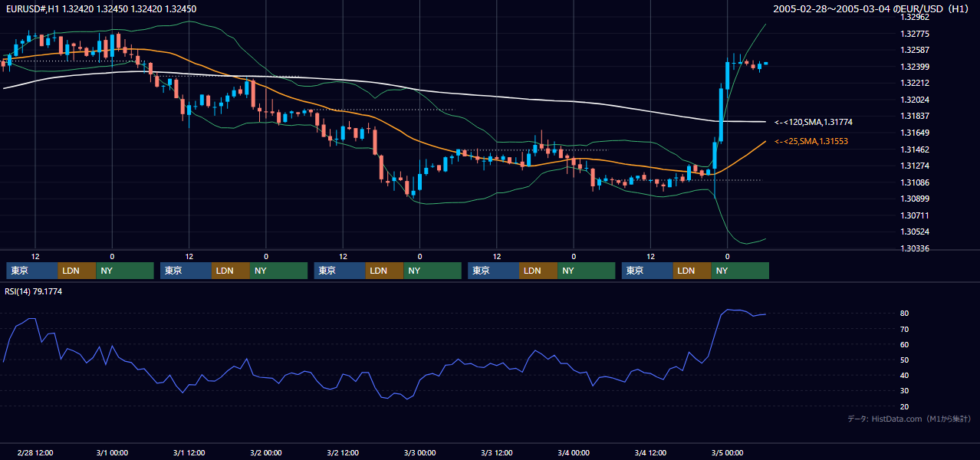This screenshot has width=980, height=460.
Task: Select the 3/4 12:00 time axis label
Action: pos(650,452)
